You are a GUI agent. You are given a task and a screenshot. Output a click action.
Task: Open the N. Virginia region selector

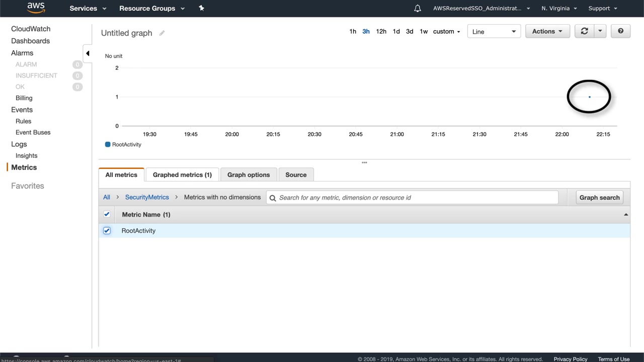click(559, 8)
